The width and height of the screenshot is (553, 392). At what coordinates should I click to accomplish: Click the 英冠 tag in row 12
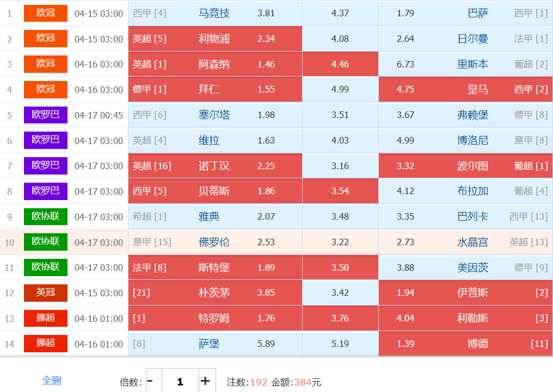pyautogui.click(x=46, y=293)
